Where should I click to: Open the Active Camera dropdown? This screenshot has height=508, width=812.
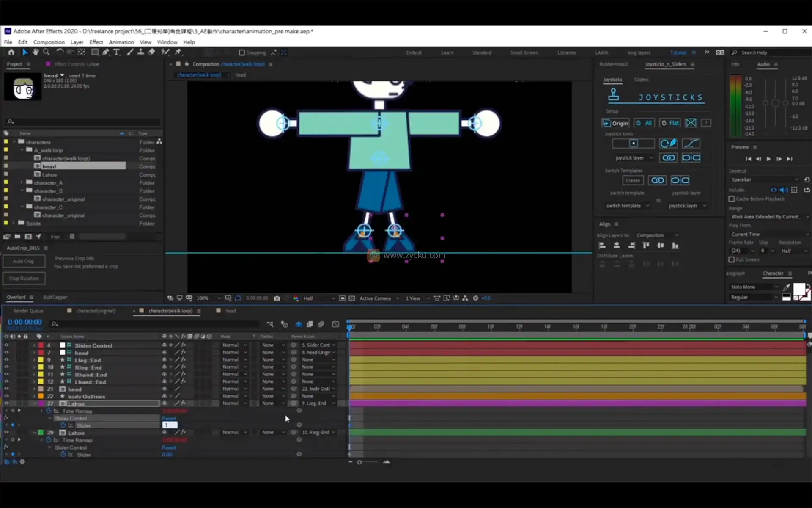379,298
